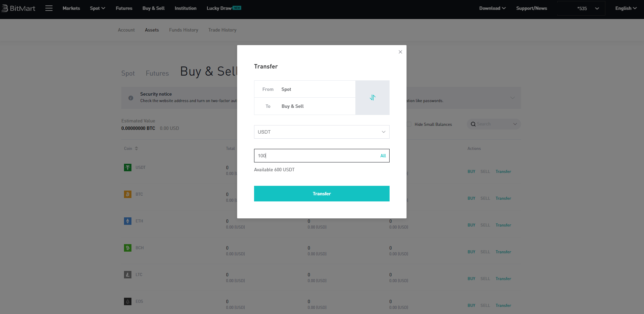Viewport: 644px width, 314px height.
Task: Click the BitMart logo
Action: pyautogui.click(x=18, y=8)
